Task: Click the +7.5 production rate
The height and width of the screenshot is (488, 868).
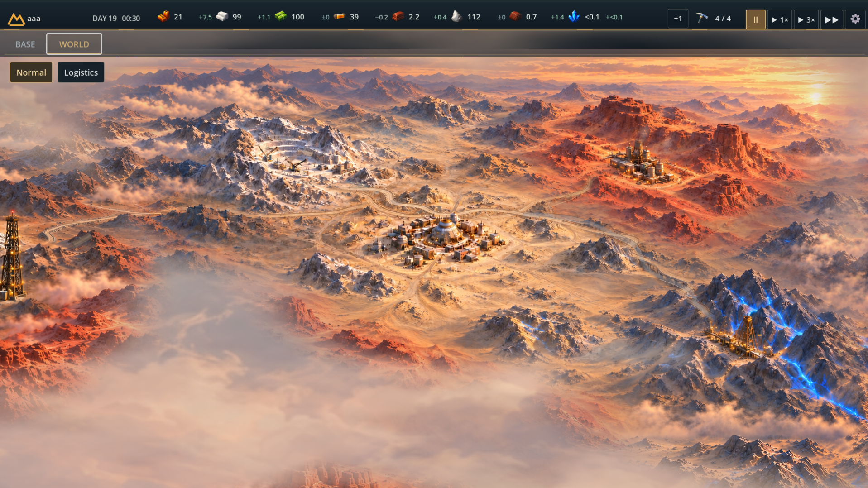Action: [205, 17]
